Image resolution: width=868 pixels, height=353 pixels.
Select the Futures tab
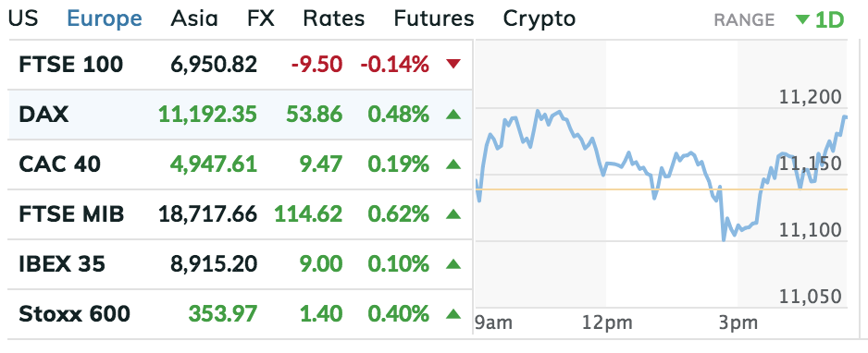tap(434, 18)
